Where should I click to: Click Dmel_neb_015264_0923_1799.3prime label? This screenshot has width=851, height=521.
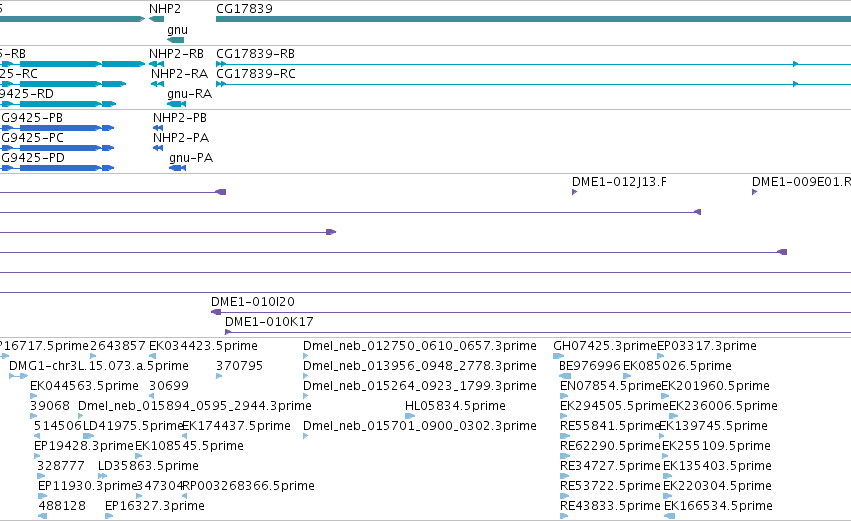[x=420, y=386]
